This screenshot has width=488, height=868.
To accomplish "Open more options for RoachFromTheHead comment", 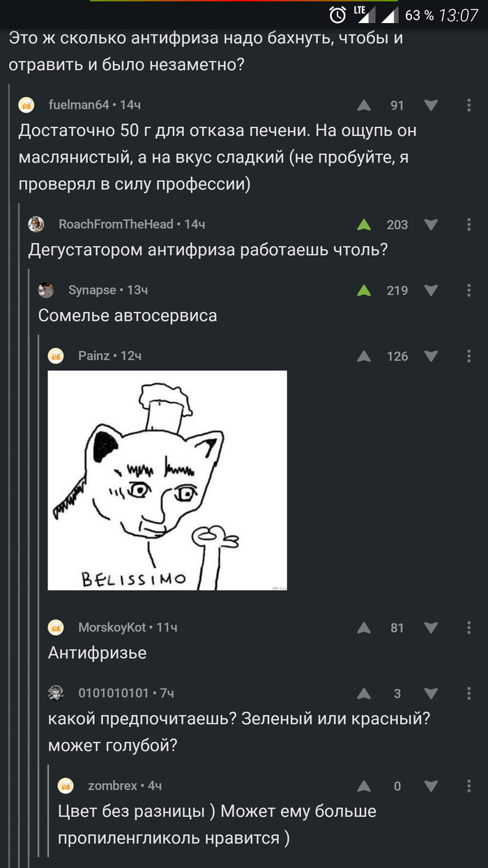I will click(x=468, y=225).
